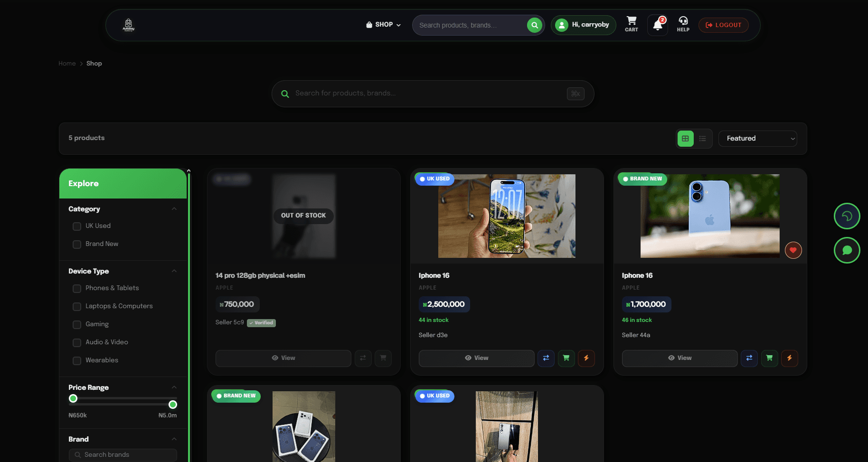
Task: Open the UK Used Iphone 16 photo
Action: pyautogui.click(x=507, y=216)
